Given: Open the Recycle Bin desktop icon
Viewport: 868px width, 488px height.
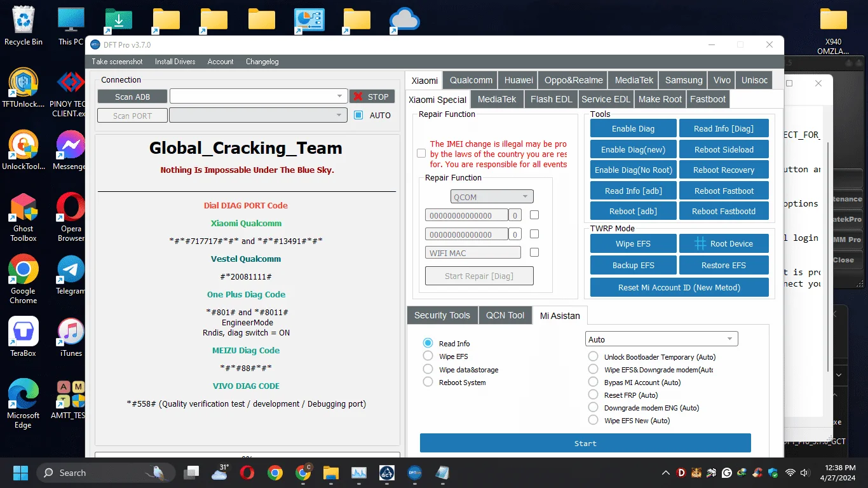Looking at the screenshot, I should point(24,26).
